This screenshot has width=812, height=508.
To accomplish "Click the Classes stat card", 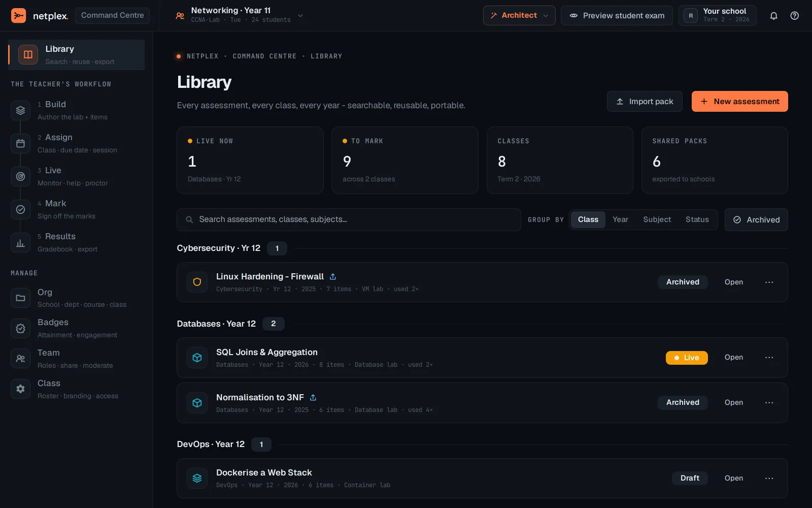I will [x=560, y=160].
